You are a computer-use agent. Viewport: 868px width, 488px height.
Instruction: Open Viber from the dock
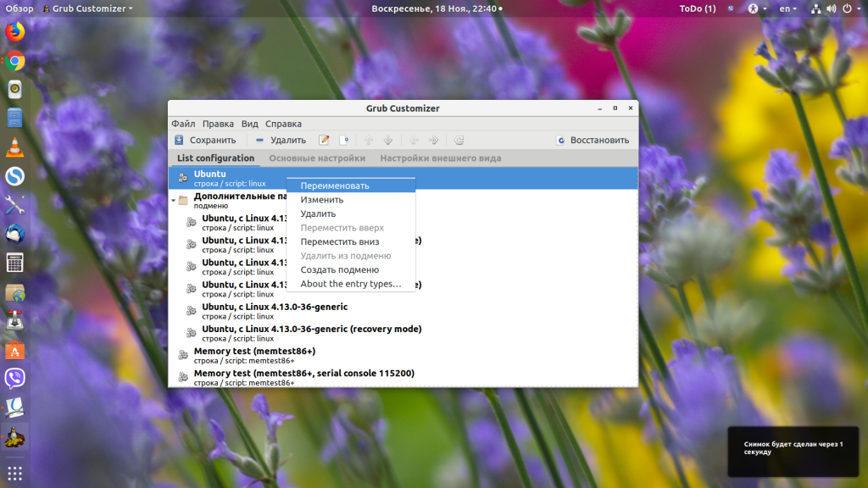[14, 378]
